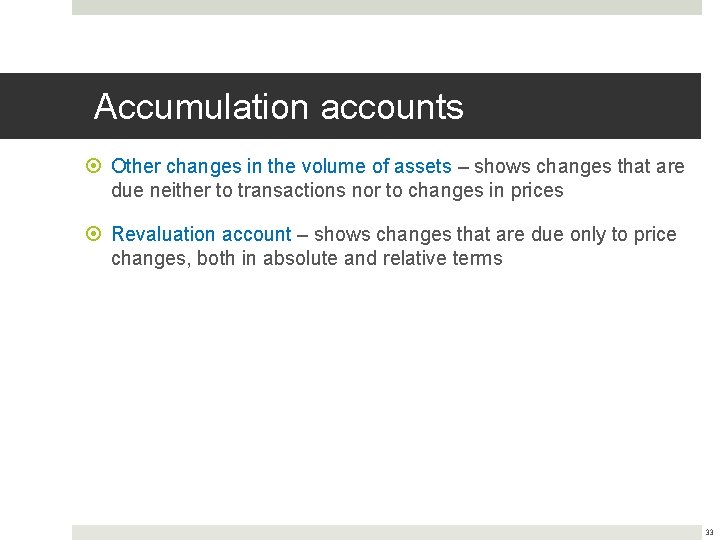Click the blue Revaluation account text
Viewport: 720px width, 540px height.
pos(201,234)
